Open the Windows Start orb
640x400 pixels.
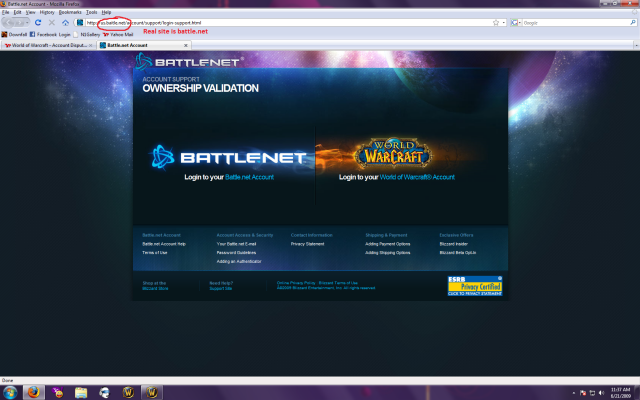10,393
